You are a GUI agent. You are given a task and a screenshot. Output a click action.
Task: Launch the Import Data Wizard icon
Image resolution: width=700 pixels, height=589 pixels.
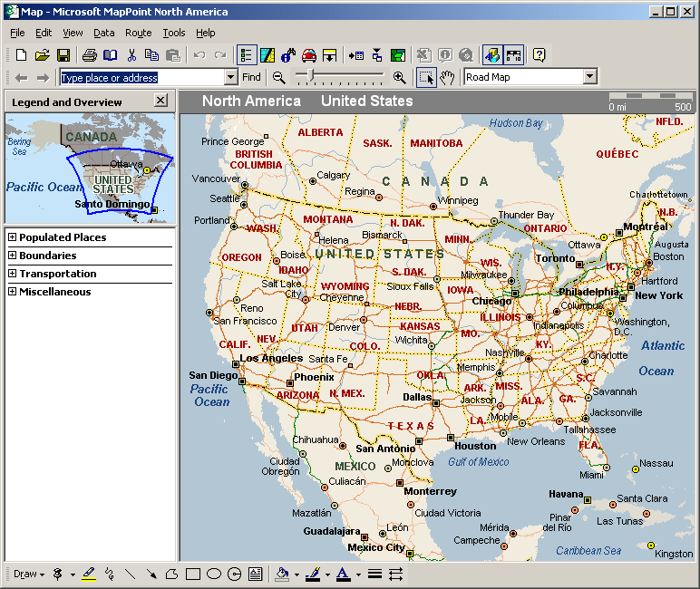point(356,55)
